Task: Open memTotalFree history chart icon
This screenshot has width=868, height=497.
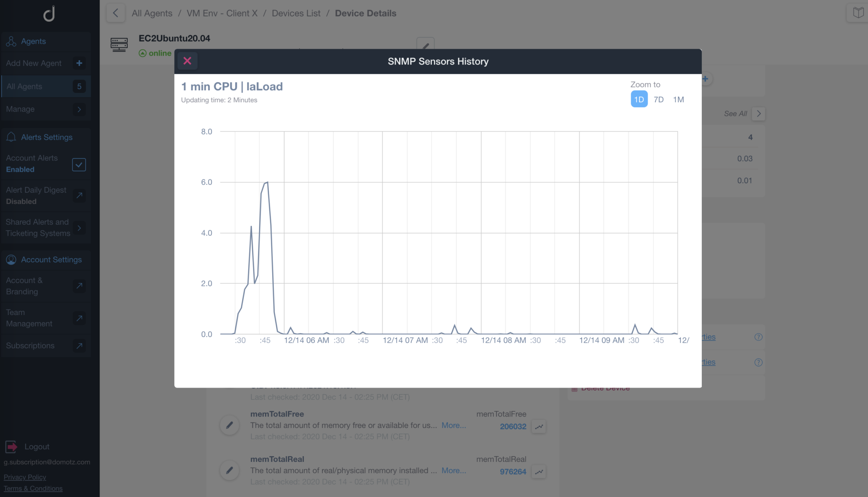Action: pyautogui.click(x=539, y=427)
